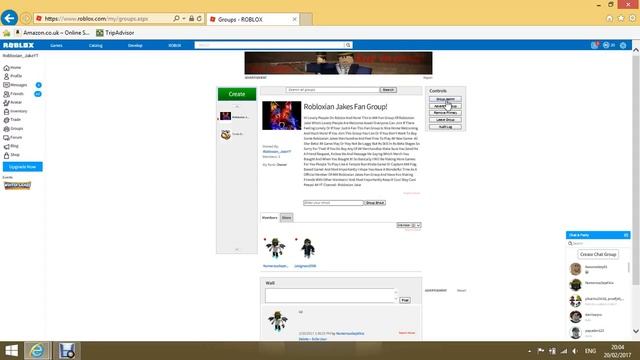Open the TripAdvisor favorites bar link

[x=115, y=33]
